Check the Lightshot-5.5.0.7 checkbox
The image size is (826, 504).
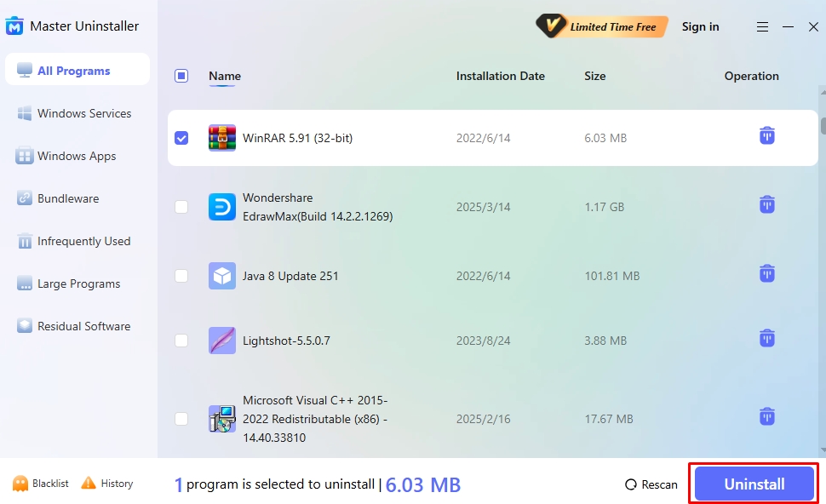(181, 341)
